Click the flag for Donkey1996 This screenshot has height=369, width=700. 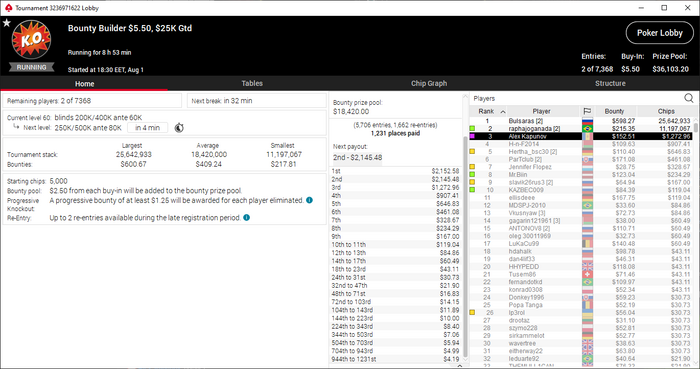[588, 297]
